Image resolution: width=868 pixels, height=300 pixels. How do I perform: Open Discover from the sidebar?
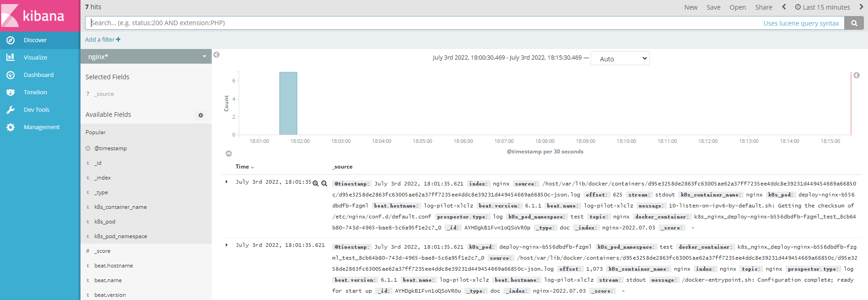(40, 40)
